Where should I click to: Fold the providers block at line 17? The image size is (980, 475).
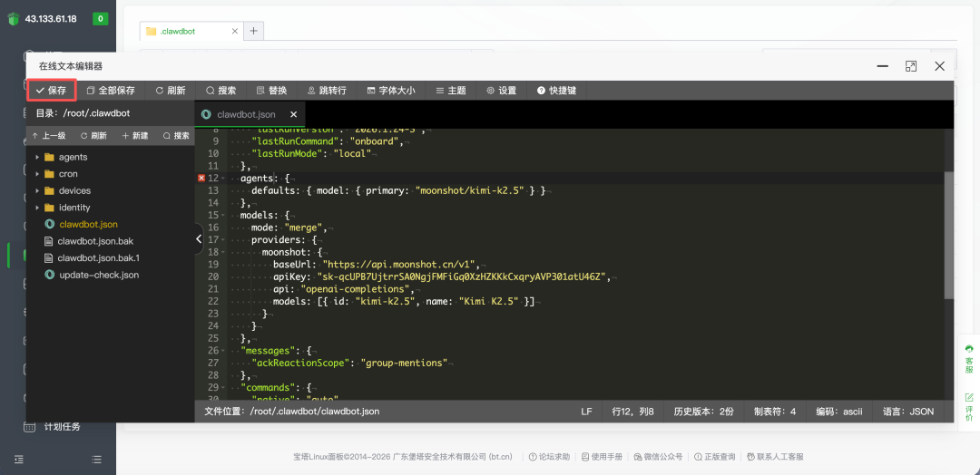click(x=223, y=239)
